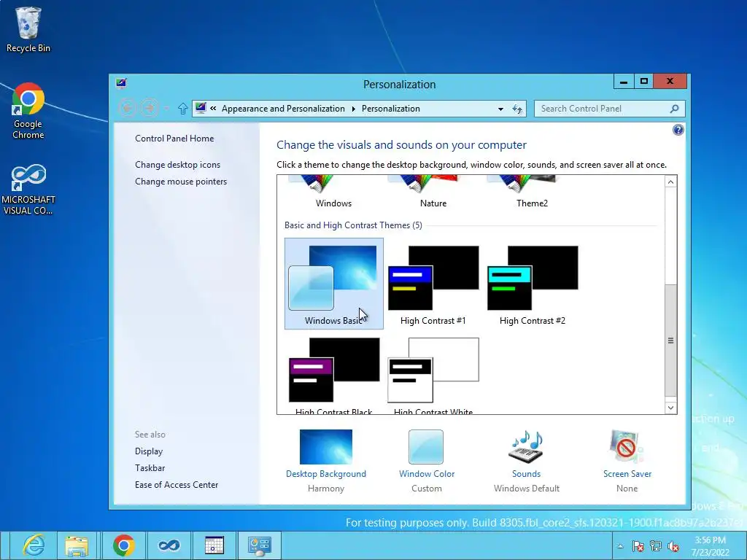Click the theme list scroll up arrow

pos(671,182)
